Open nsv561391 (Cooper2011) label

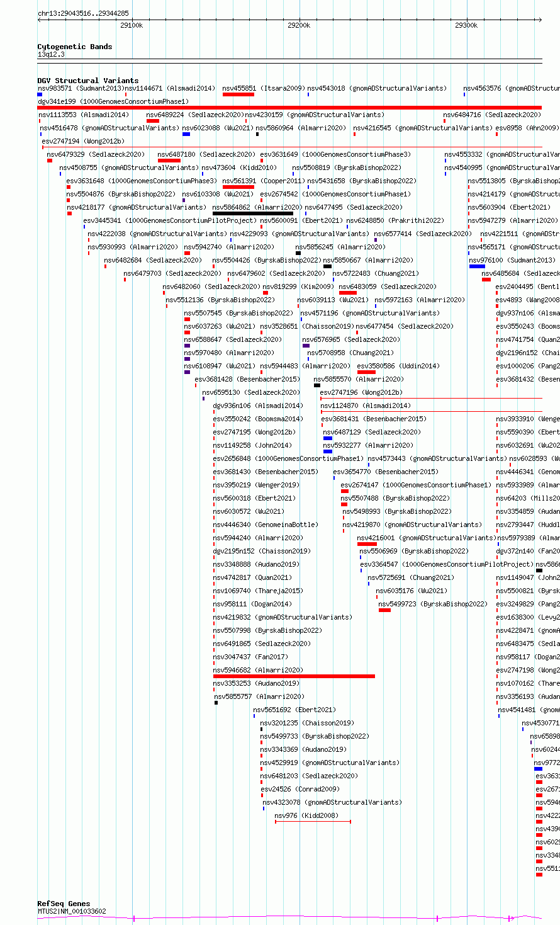pos(264,181)
